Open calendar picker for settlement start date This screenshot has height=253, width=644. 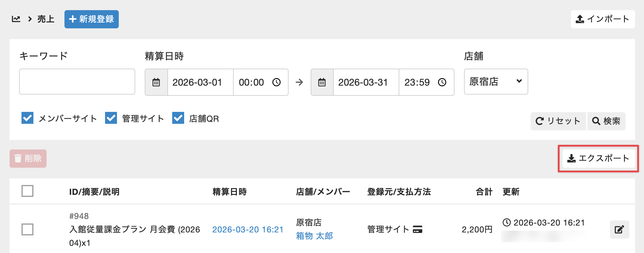point(156,82)
